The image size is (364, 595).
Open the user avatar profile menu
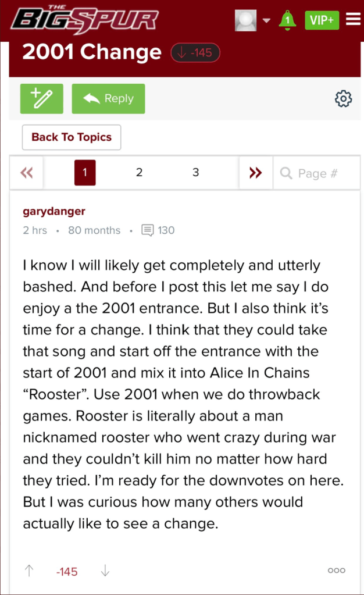pyautogui.click(x=245, y=20)
